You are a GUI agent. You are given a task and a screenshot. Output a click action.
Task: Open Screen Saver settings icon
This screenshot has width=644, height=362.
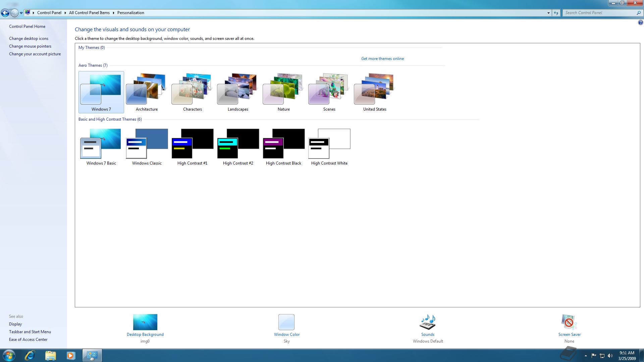(x=569, y=322)
